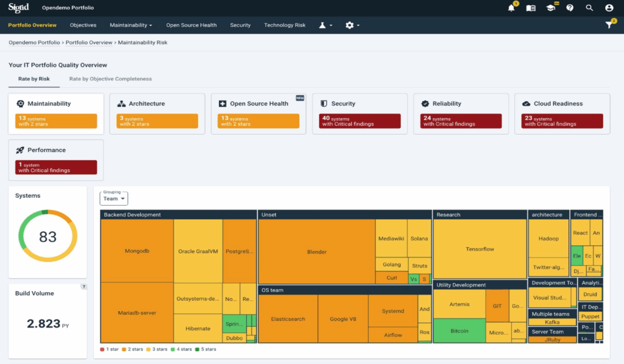Open the documentation book icon
Viewport: 624px width, 364px height.
point(531,8)
